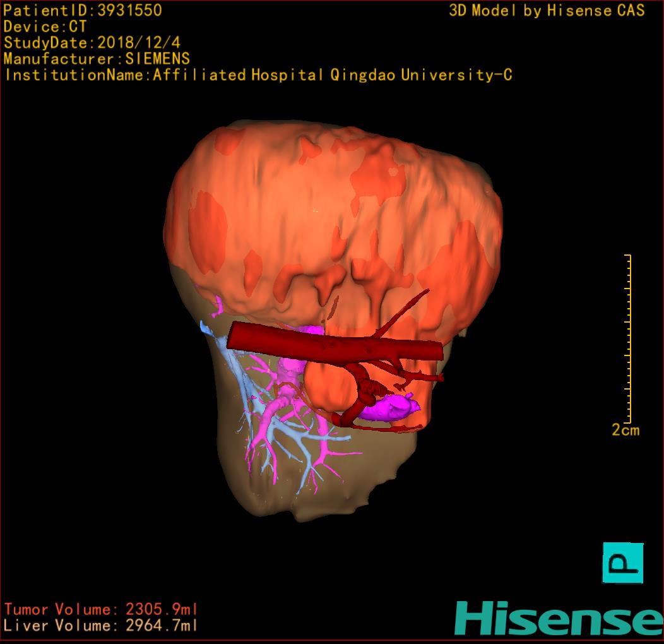Click the red Tumor Volume readout
The height and width of the screenshot is (644, 664).
(101, 610)
